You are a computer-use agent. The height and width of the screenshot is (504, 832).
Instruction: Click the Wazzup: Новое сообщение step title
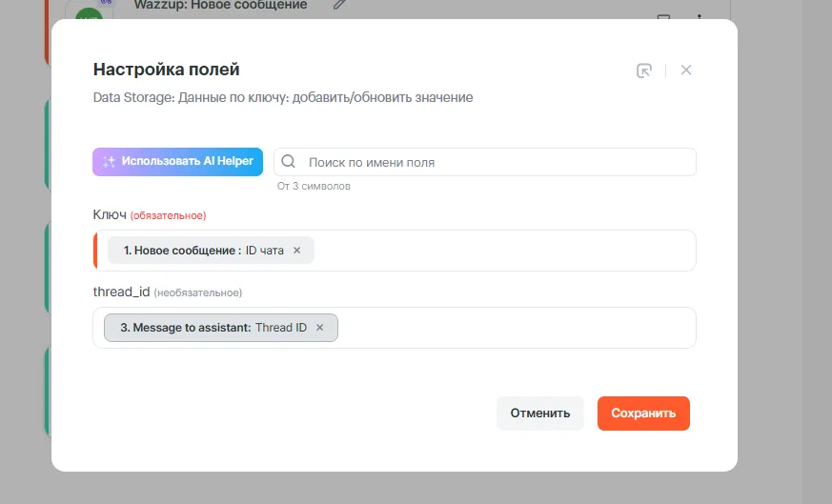(220, 6)
